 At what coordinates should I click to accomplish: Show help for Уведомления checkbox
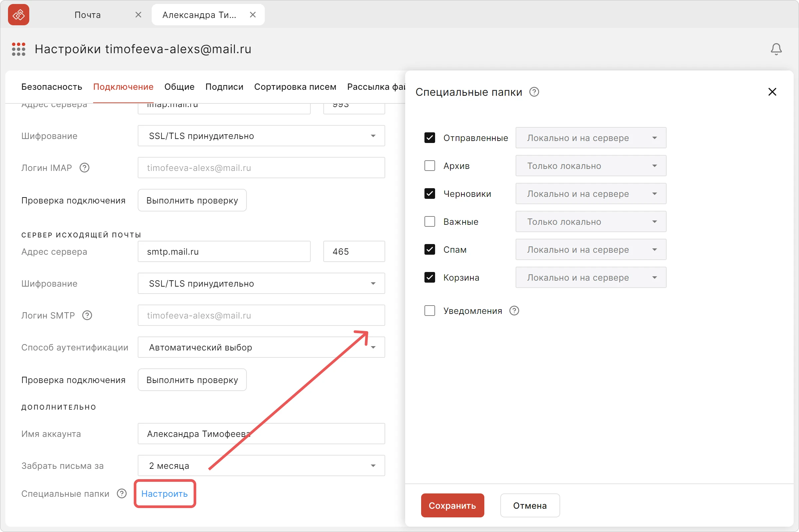click(514, 311)
